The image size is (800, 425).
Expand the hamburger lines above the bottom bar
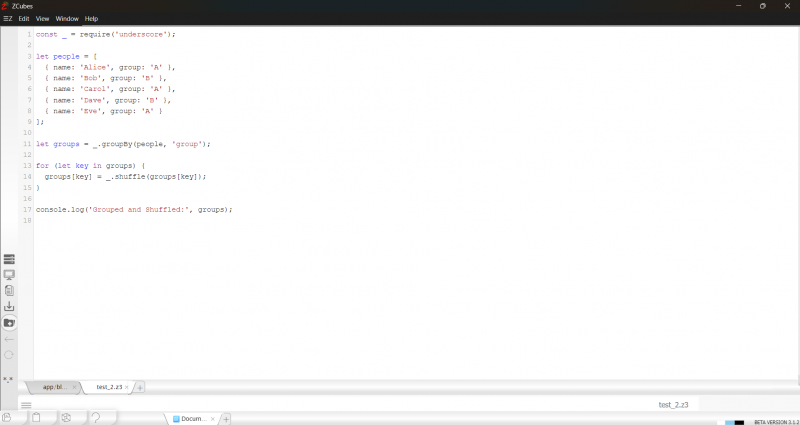pyautogui.click(x=26, y=404)
